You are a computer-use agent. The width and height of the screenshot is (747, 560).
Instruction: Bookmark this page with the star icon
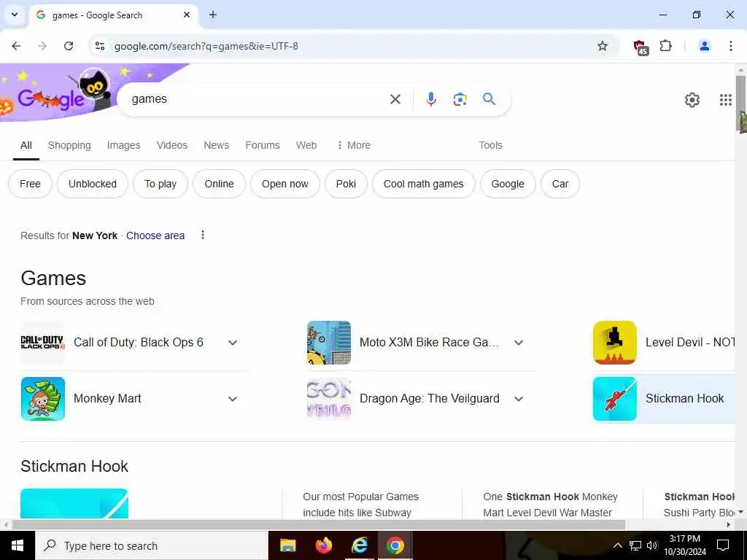602,46
